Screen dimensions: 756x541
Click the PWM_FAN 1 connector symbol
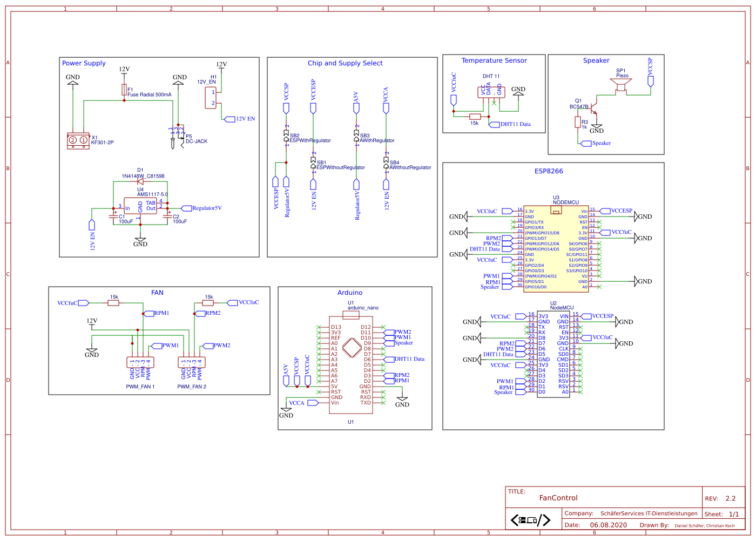point(140,362)
